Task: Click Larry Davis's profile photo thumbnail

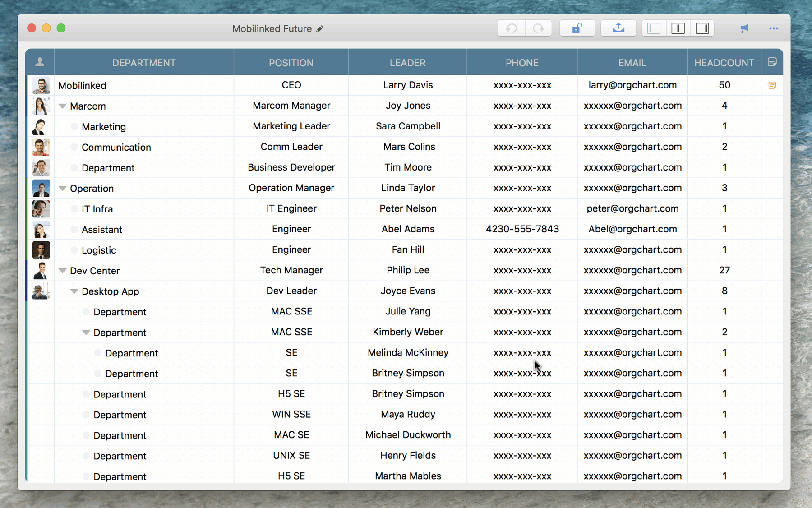Action: (41, 85)
